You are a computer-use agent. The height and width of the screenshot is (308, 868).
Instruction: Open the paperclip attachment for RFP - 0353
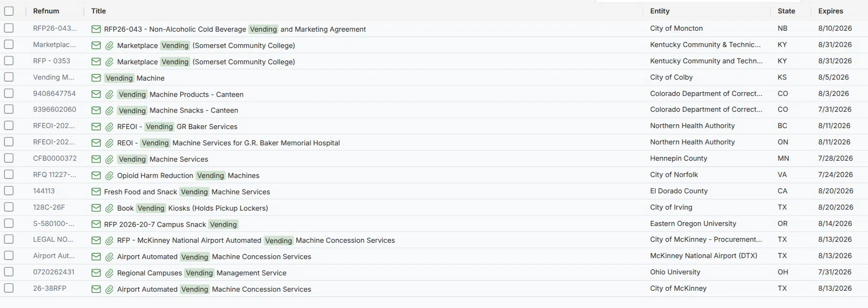[109, 62]
